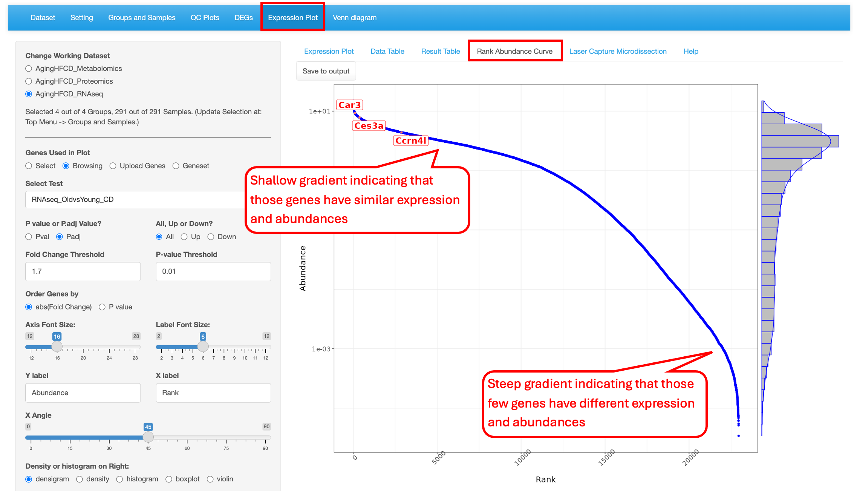Select the Expression Plot top tab

(x=293, y=18)
